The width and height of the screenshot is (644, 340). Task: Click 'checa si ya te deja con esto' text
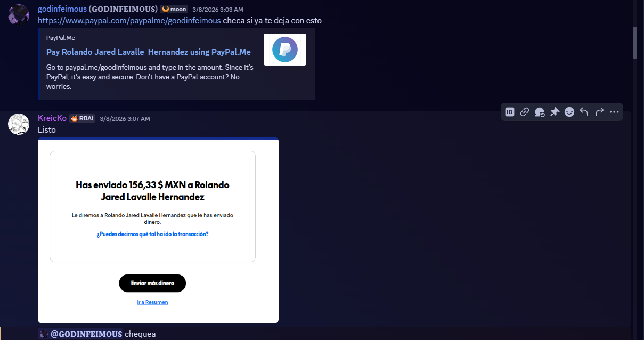(272, 21)
